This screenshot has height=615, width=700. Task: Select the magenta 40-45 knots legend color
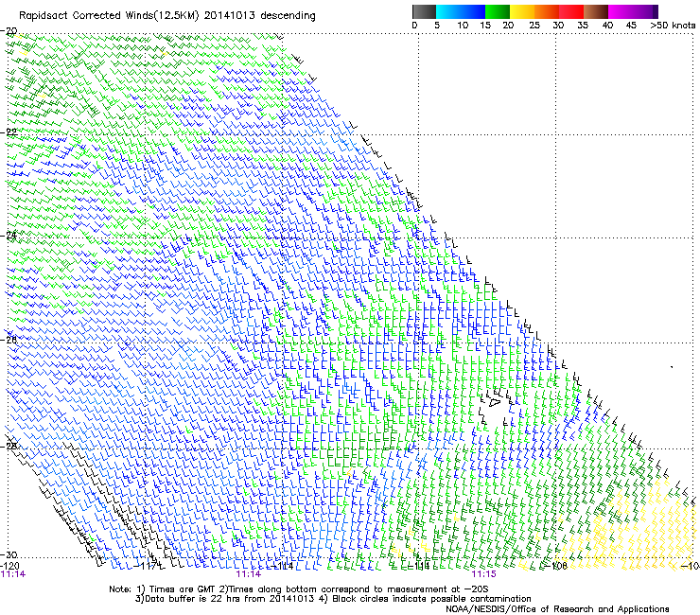621,11
